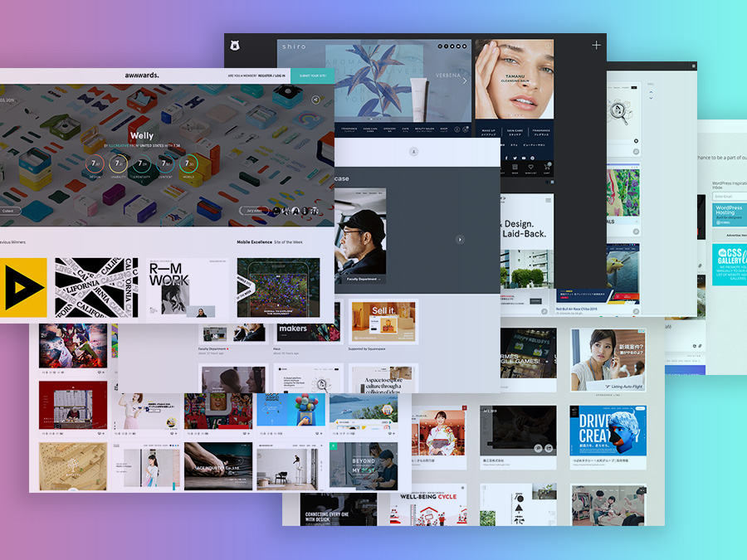747x560 pixels.
Task: Click the Jury votes button
Action: click(254, 211)
